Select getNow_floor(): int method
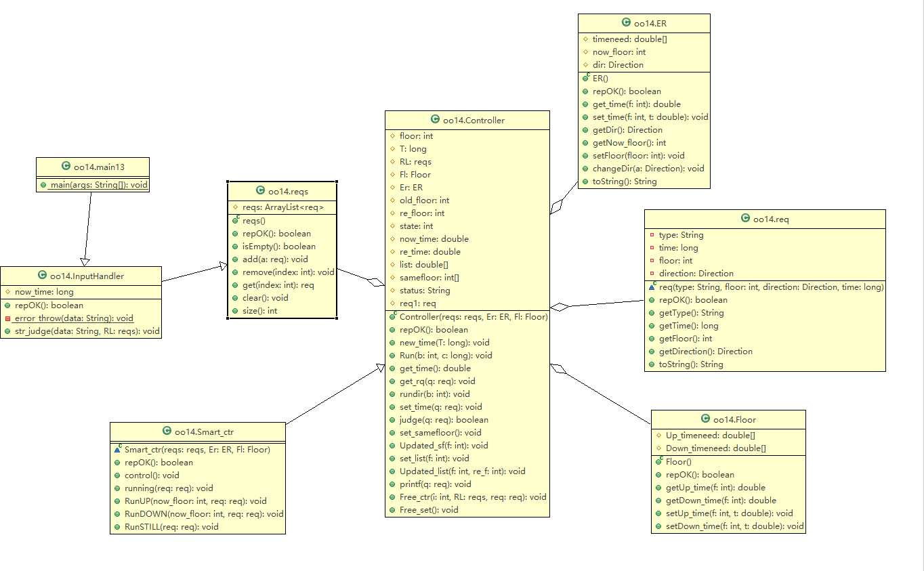Screen dimensions: 924x571 click(629, 143)
